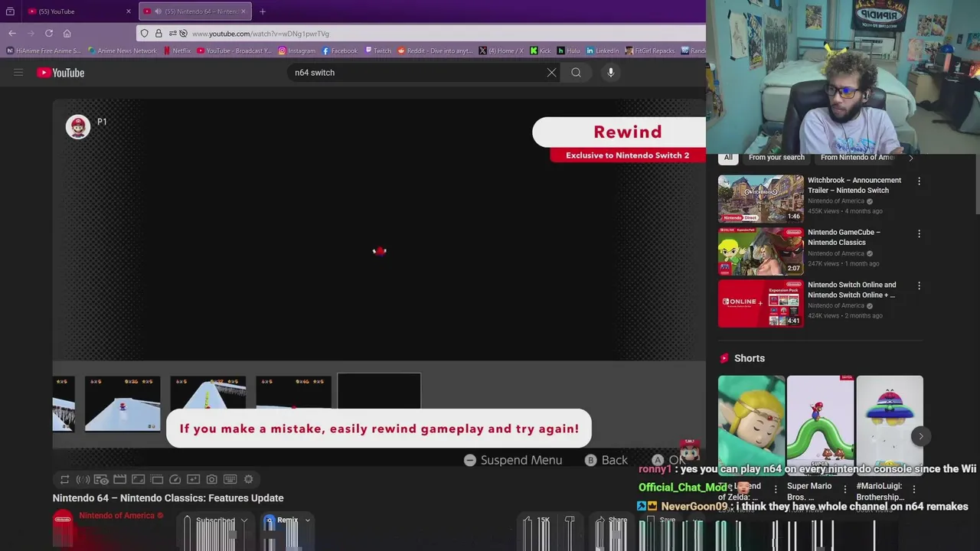Open the Netflix bookmark

[x=177, y=51]
